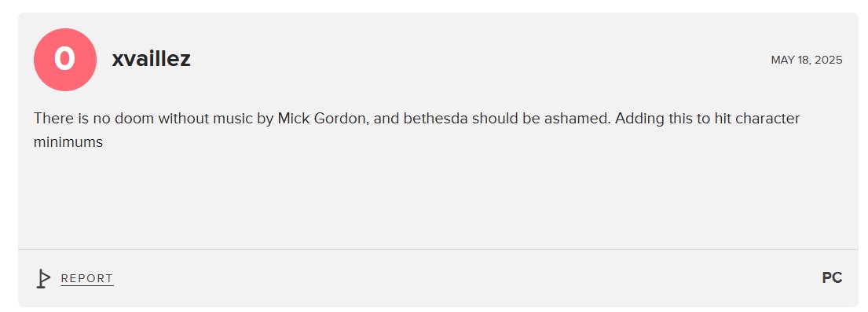Click the report flag icon
This screenshot has height=312, width=868.
(43, 278)
